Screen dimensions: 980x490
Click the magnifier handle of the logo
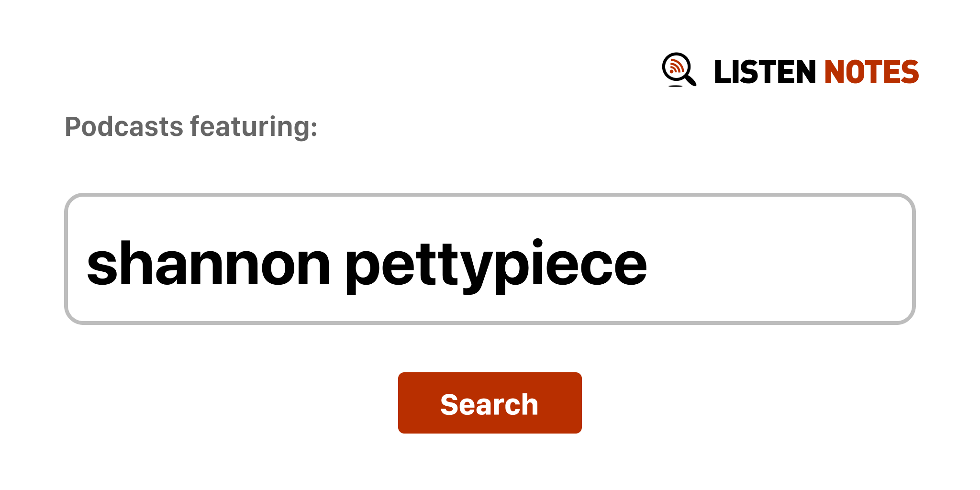(691, 80)
